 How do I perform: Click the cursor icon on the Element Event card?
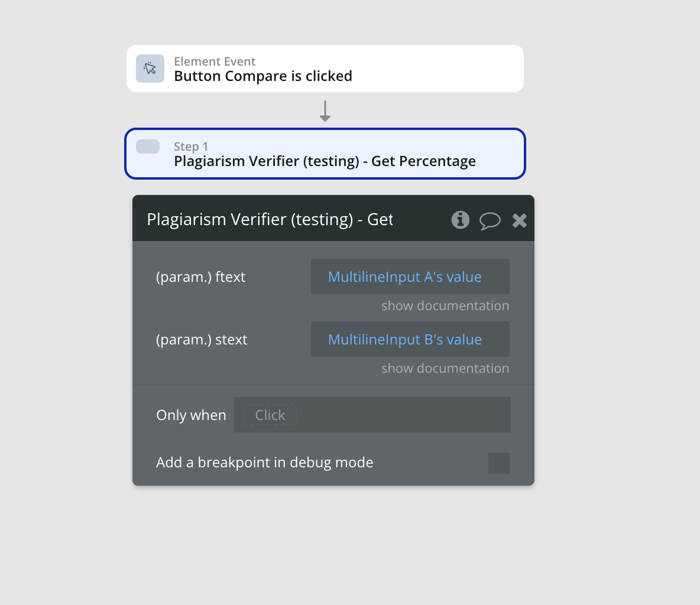pyautogui.click(x=150, y=69)
